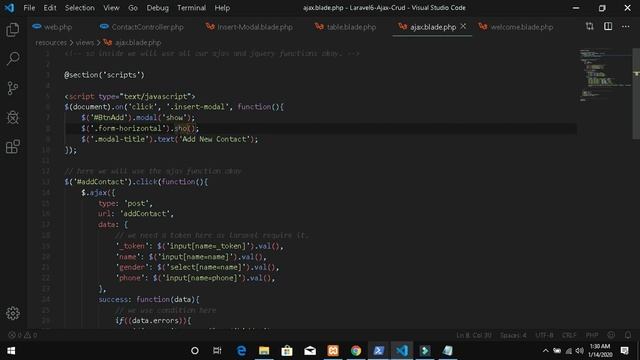This screenshot has height=360, width=640.
Task: Click the taskbar clock showing 1:30 AM
Action: (x=600, y=351)
